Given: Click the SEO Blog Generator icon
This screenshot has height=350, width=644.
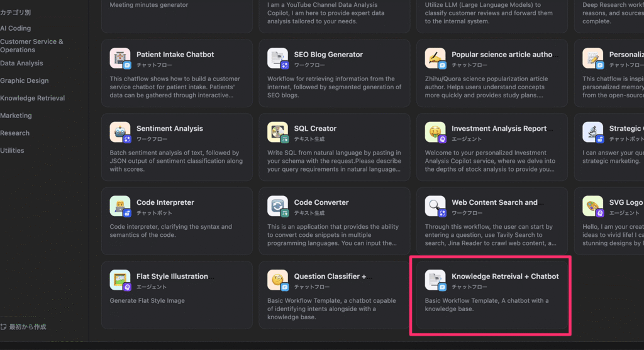Looking at the screenshot, I should click(x=277, y=58).
